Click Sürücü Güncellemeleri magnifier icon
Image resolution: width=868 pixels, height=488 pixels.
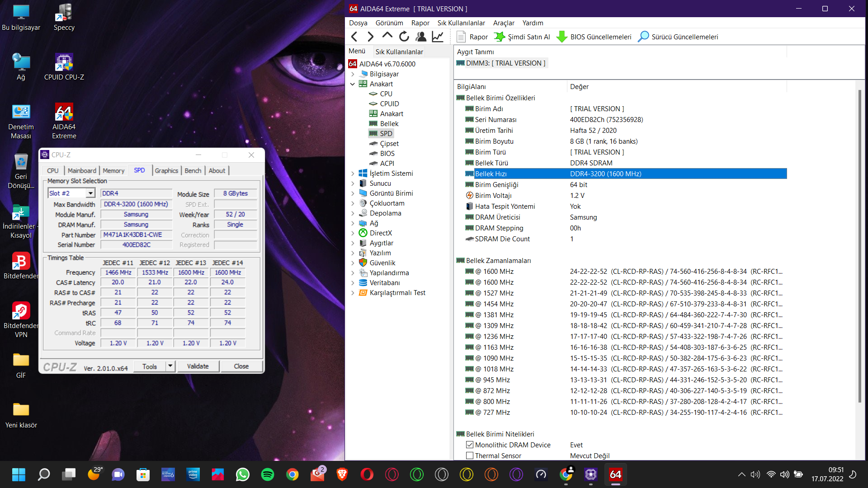[x=643, y=37]
